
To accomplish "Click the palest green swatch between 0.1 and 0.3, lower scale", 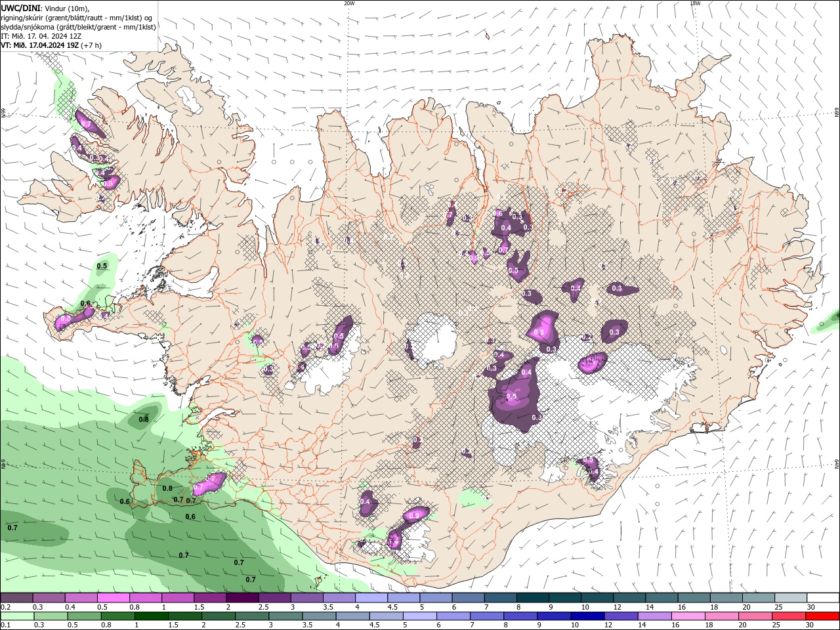I will (x=17, y=616).
